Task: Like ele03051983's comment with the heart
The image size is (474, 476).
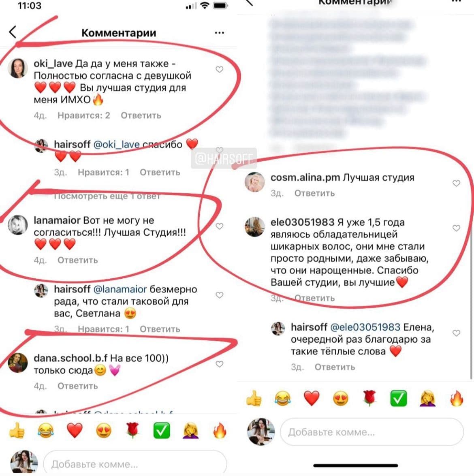Action: click(456, 228)
